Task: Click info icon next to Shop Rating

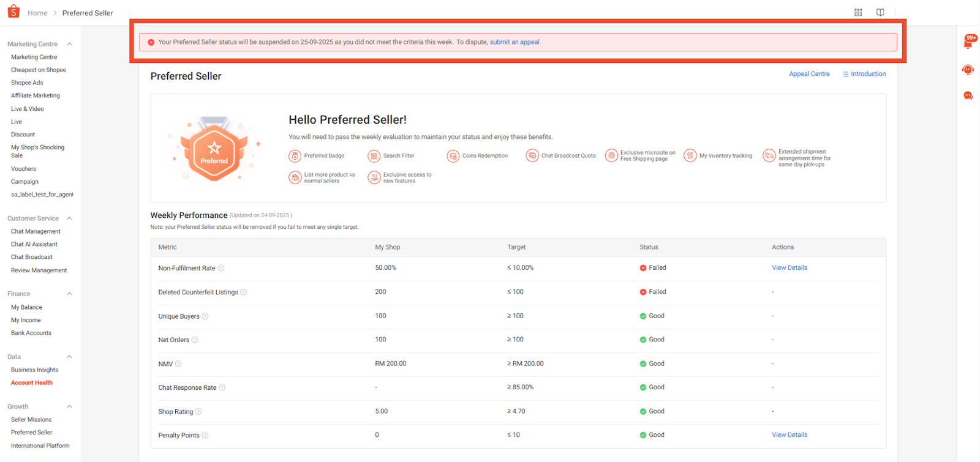Action: pyautogui.click(x=198, y=412)
